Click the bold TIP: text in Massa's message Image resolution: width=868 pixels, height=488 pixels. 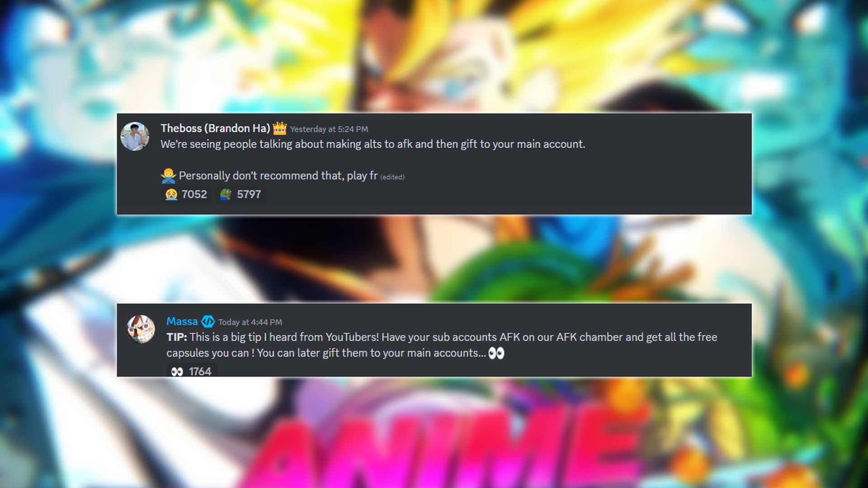(177, 337)
